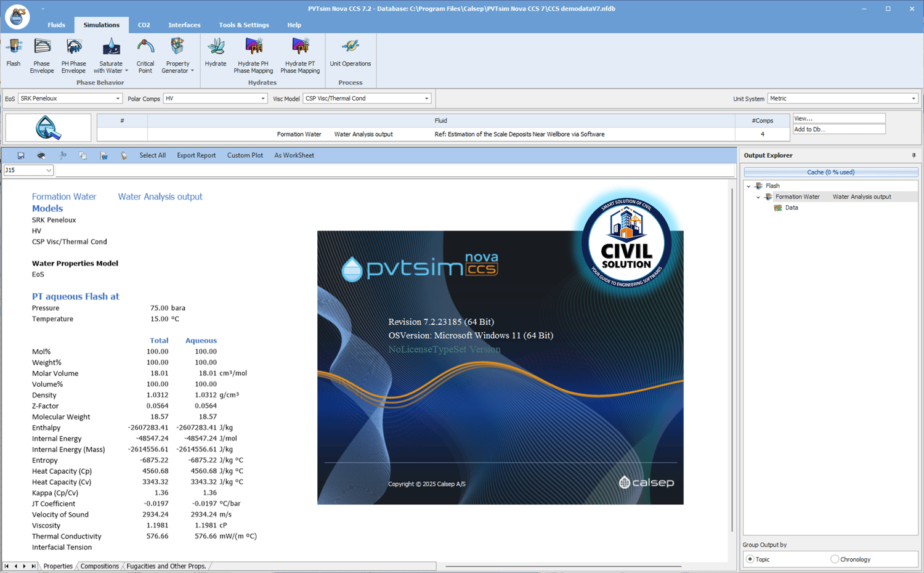This screenshot has width=924, height=573.
Task: Click the Flash node icon in Output Explorer
Action: 759,185
